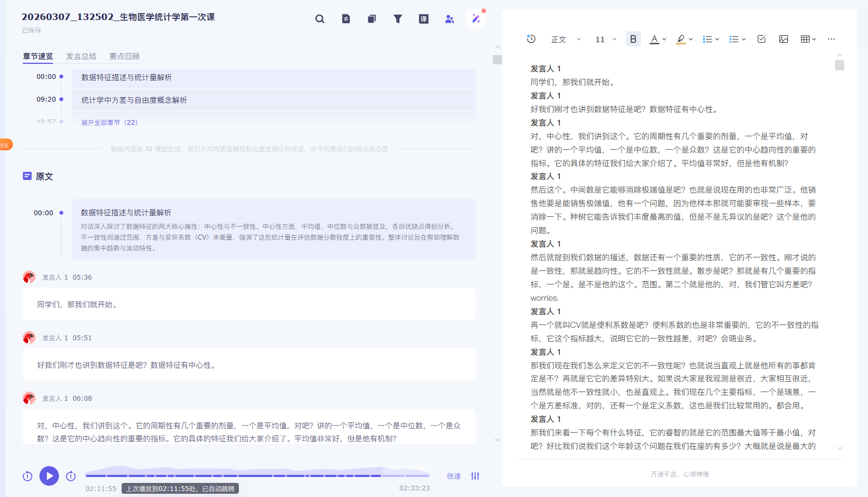Image resolution: width=868 pixels, height=497 pixels.
Task: Open the 倍速 playback speed option
Action: click(x=453, y=476)
